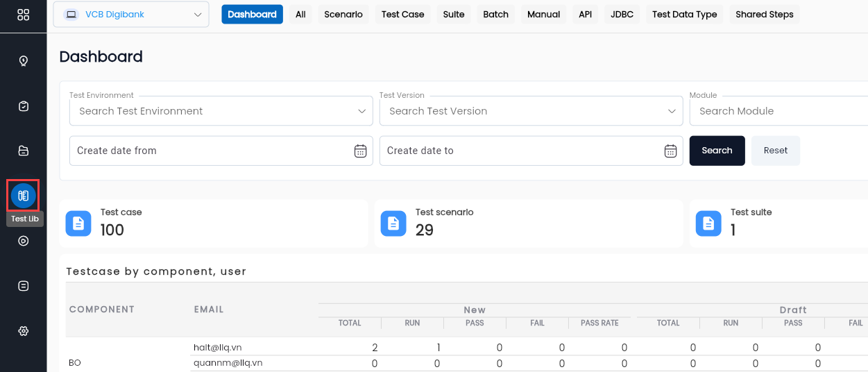Click the New group column header
The height and width of the screenshot is (372, 868).
click(x=475, y=310)
